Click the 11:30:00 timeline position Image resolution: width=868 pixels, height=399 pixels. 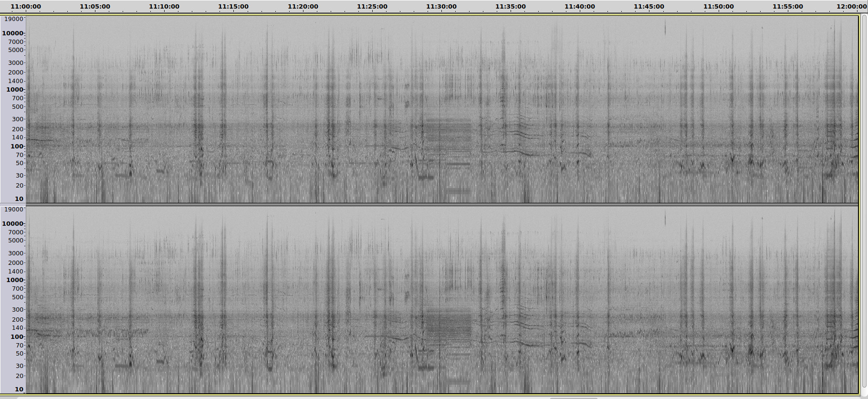(x=441, y=7)
